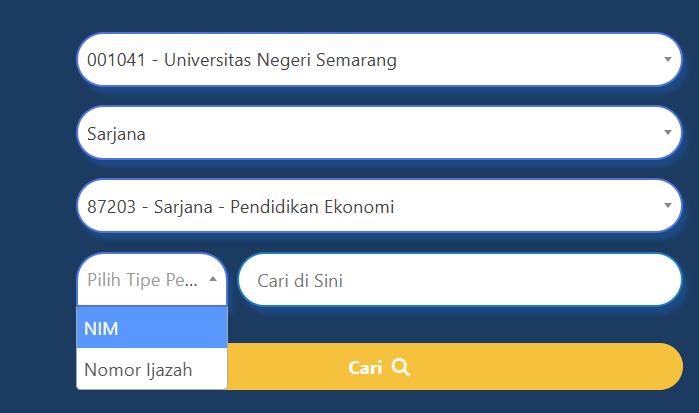Click the Universitas Negeri Semarang name text
The image size is (699, 413).
pos(280,60)
